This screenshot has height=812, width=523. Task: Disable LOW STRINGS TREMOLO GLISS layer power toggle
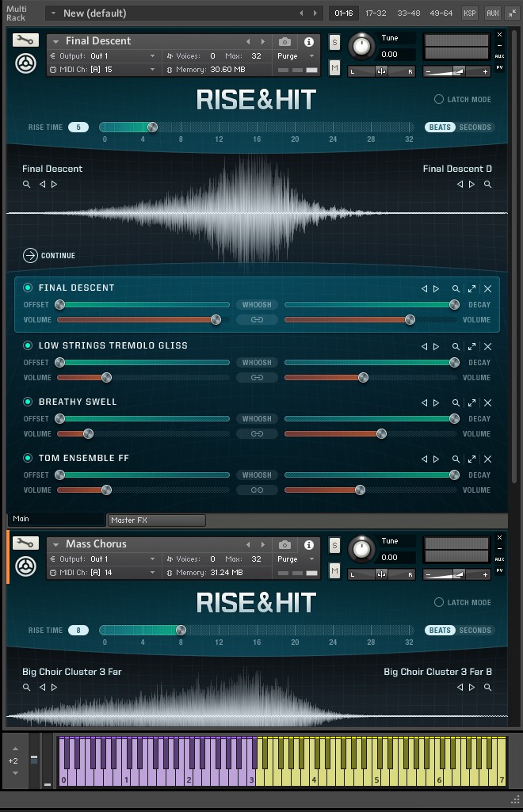tap(28, 345)
